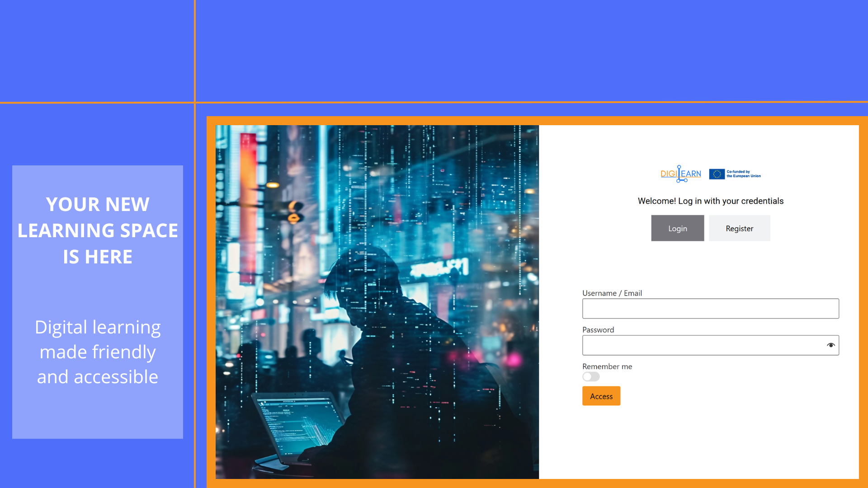
Task: Click the Password field label
Action: coord(598,330)
